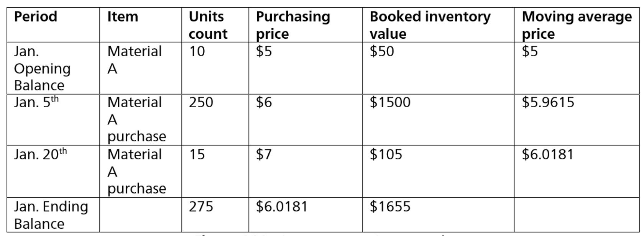Select the $1655 ending inventory value
Viewport: 644px width, 236px height.
(438, 215)
